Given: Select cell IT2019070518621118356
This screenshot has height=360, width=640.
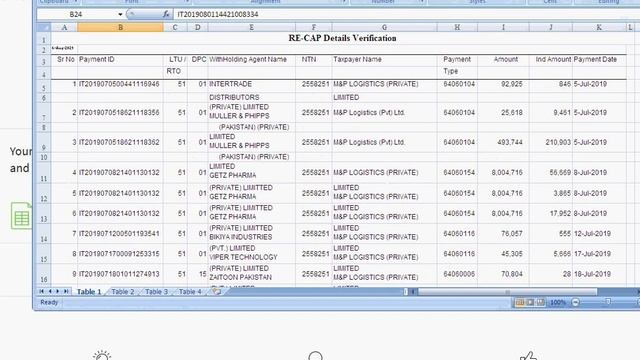Looking at the screenshot, I should [x=119, y=112].
